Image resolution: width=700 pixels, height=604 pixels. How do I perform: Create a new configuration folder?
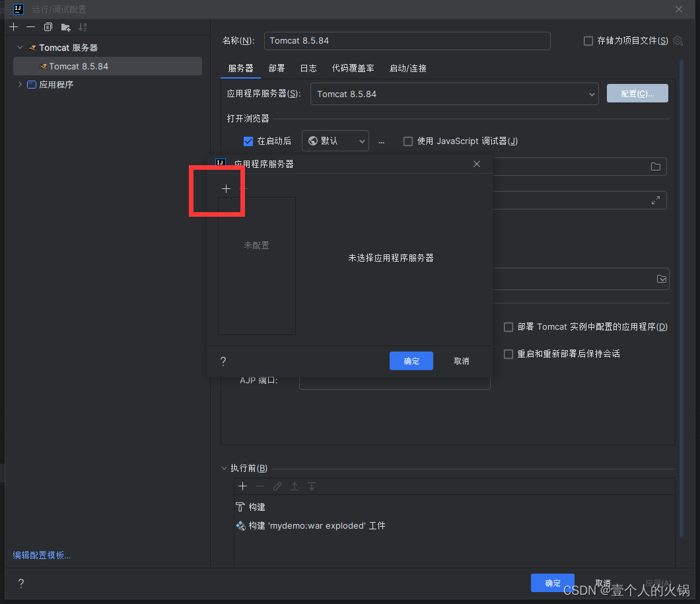pyautogui.click(x=65, y=27)
